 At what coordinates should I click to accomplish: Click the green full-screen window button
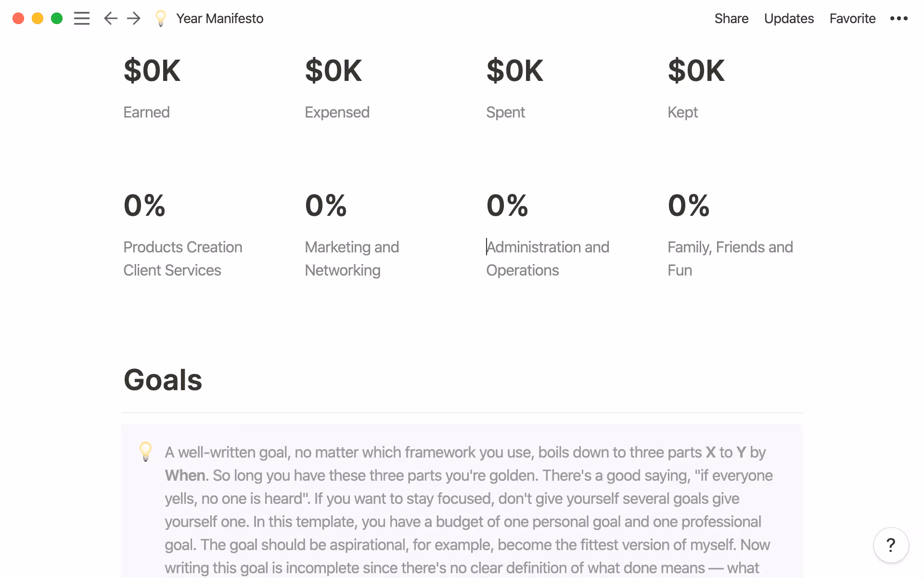tap(57, 18)
